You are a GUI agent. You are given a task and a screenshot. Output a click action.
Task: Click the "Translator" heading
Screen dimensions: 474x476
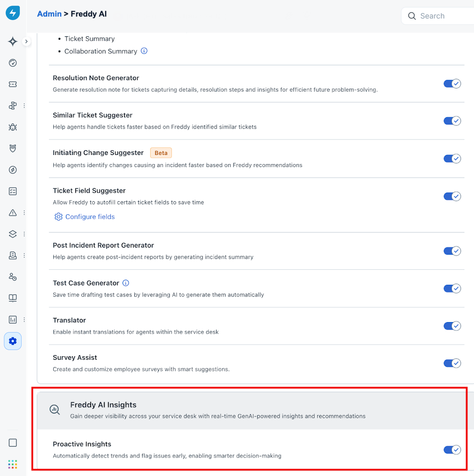pos(69,320)
